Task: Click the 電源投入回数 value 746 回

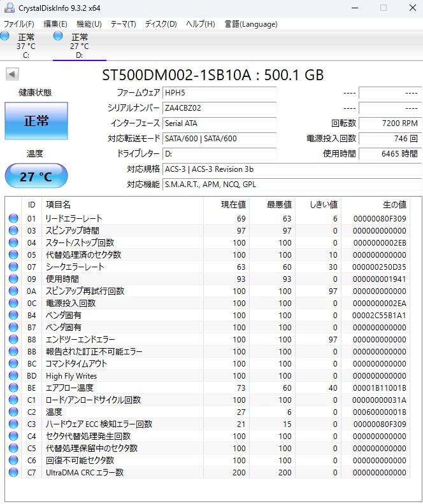Action: click(390, 139)
